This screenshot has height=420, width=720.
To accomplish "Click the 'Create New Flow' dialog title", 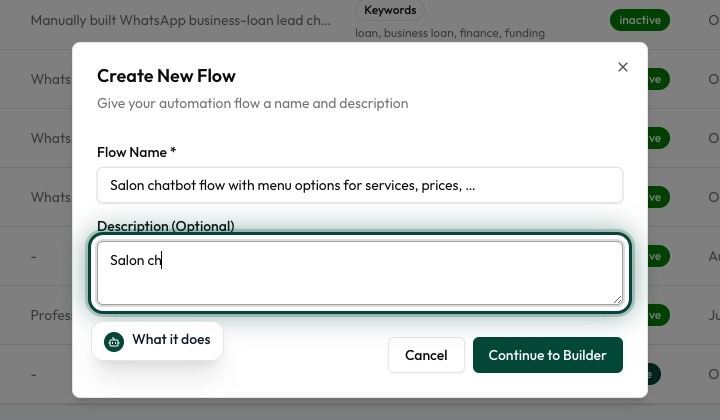I will [x=166, y=76].
